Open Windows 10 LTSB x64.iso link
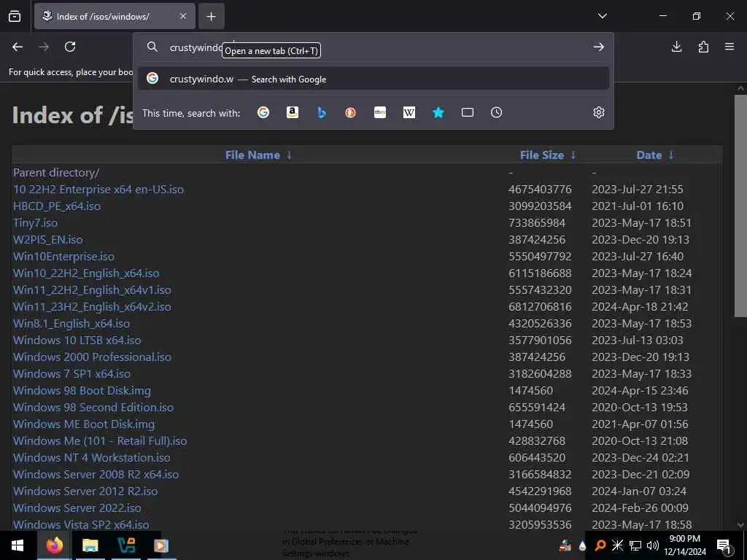Screen dimensions: 747x560 (77, 340)
